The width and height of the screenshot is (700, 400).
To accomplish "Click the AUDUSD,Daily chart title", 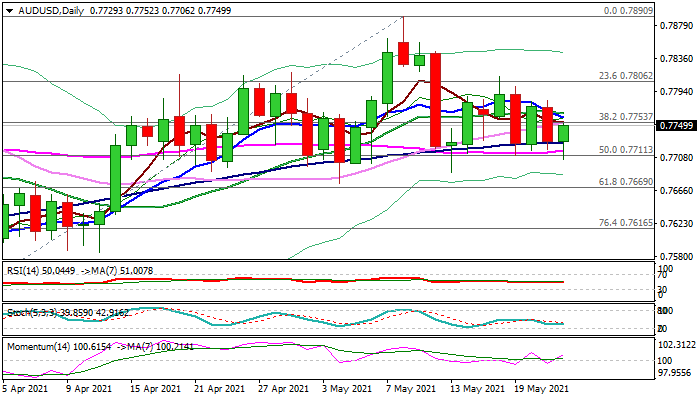I will [x=45, y=7].
